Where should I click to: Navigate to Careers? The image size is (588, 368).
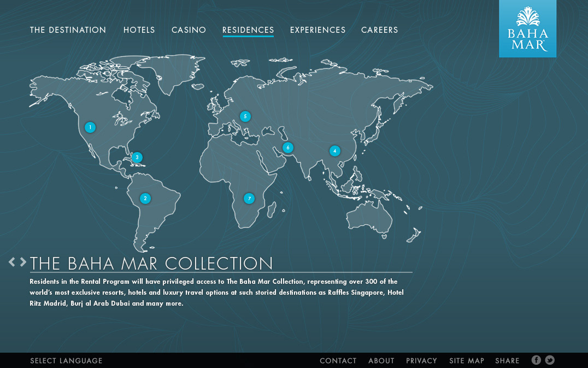379,30
